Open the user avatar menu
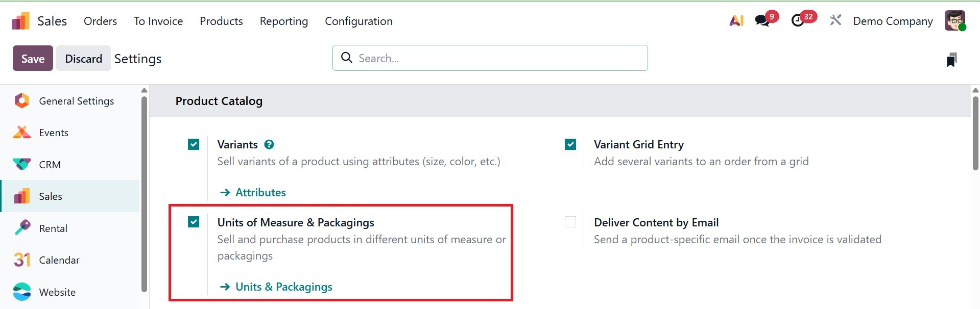The image size is (980, 309). coord(954,21)
